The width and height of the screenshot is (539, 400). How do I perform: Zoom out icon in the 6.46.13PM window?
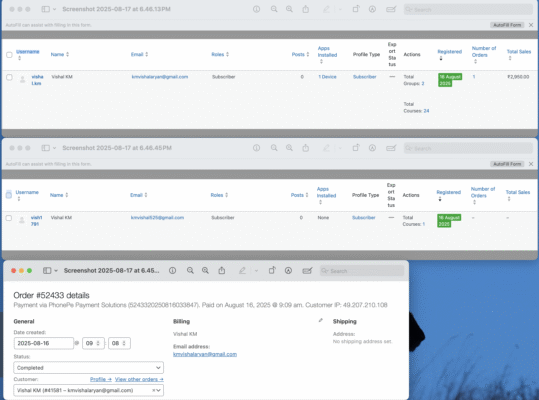point(274,9)
